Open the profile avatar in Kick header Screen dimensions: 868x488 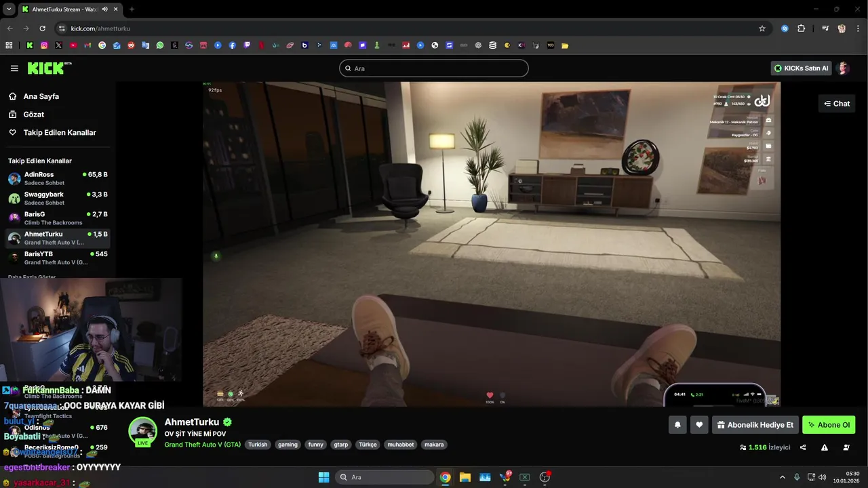click(x=844, y=68)
